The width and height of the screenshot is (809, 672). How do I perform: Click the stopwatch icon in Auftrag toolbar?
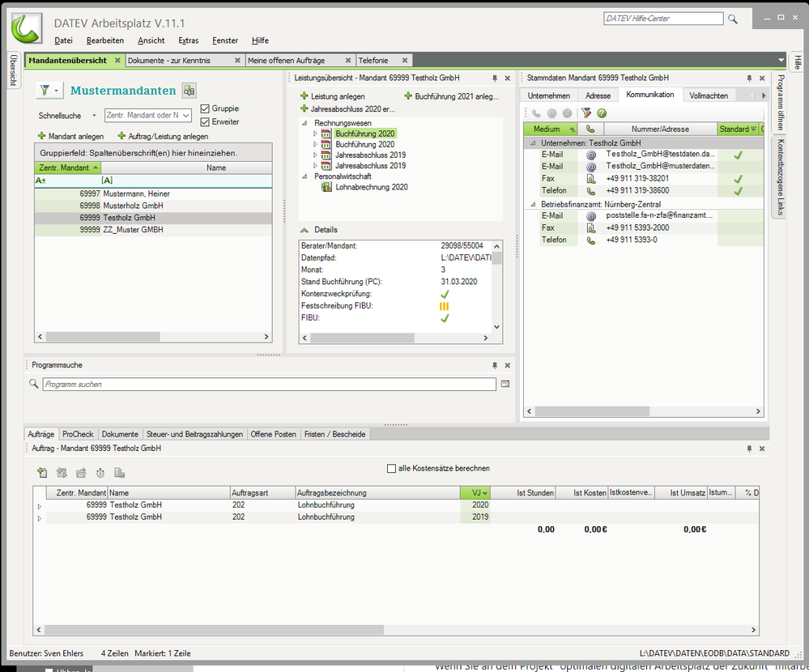(x=100, y=473)
